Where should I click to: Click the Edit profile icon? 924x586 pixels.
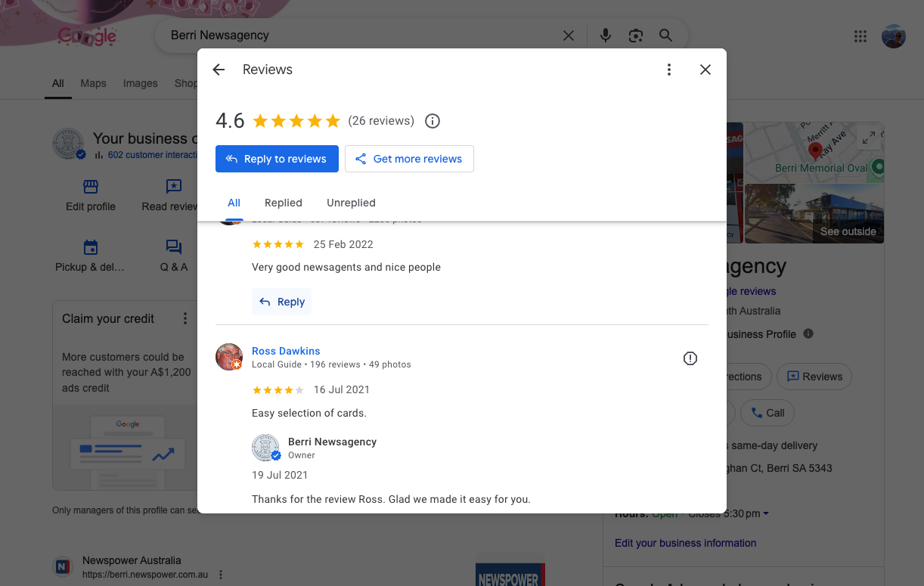(91, 186)
